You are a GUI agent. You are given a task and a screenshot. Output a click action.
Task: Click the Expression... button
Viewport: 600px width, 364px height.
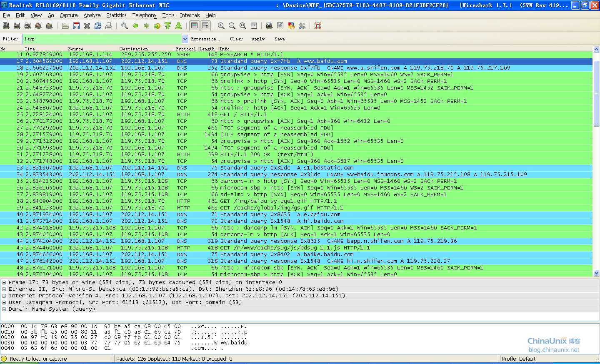(207, 39)
